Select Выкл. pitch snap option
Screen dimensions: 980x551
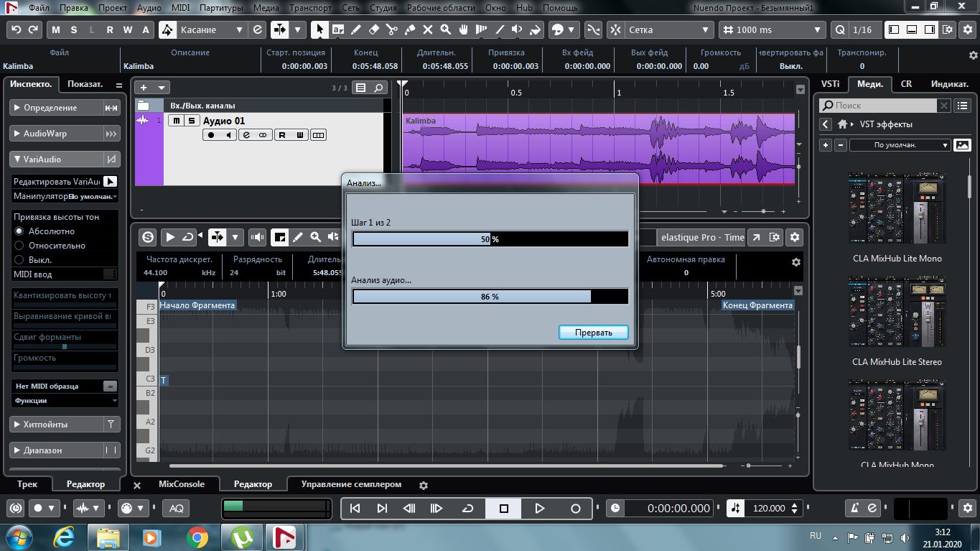pyautogui.click(x=19, y=260)
